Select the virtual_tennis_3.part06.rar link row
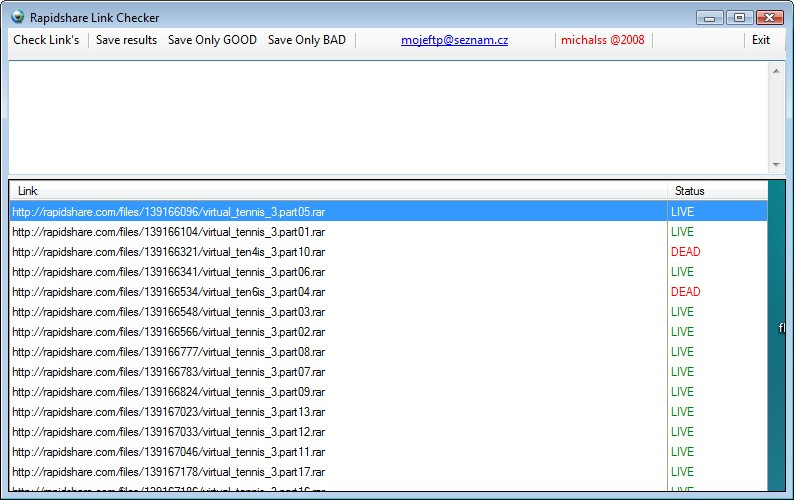 (388, 272)
